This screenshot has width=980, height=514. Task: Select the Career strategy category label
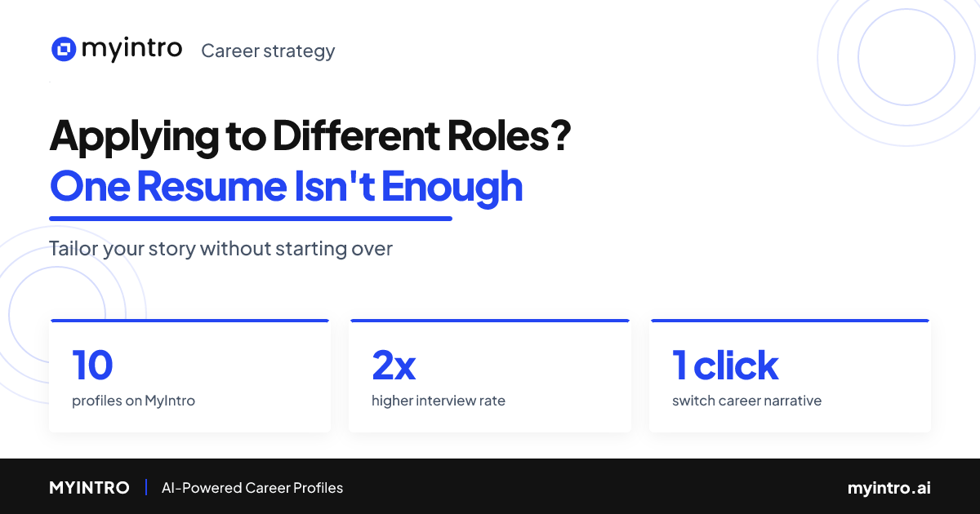tap(268, 51)
